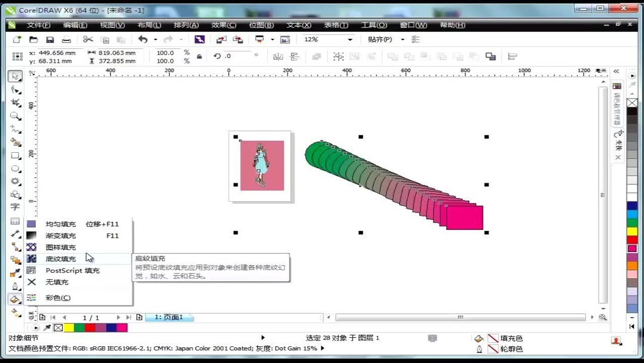Screen dimensions: 644x363
Task: Select the Pick tool
Action: 16,76
